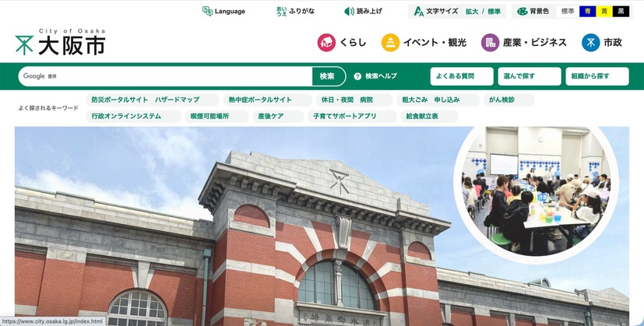Click the green 検索 button
The image size is (644, 326).
[x=328, y=76]
